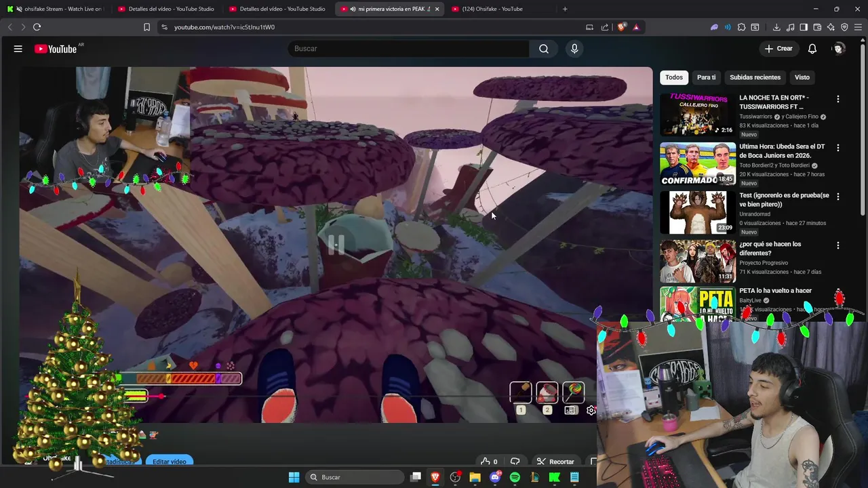Image resolution: width=868 pixels, height=488 pixels.
Task: Bookmark this page in the address bar
Action: click(146, 27)
